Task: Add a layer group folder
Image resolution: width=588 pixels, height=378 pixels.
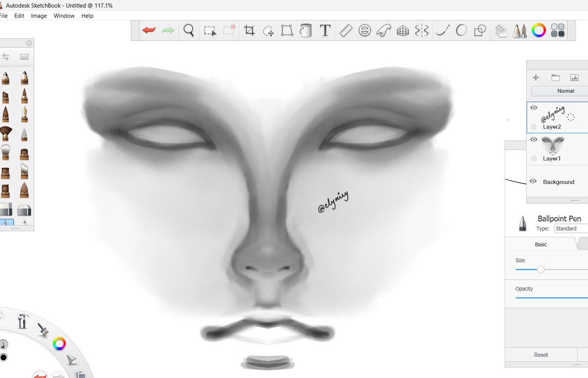Action: point(555,77)
